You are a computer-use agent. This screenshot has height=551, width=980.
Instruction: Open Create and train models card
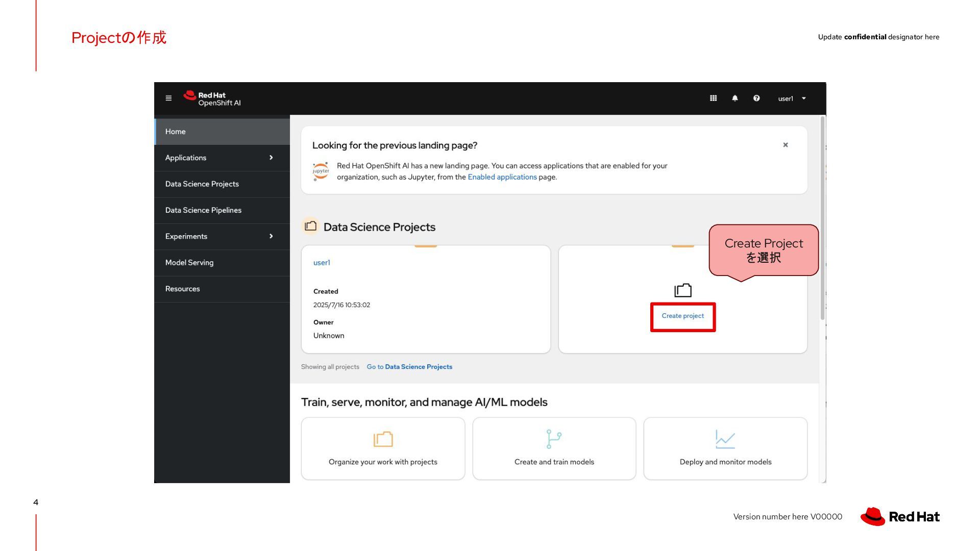coord(554,448)
